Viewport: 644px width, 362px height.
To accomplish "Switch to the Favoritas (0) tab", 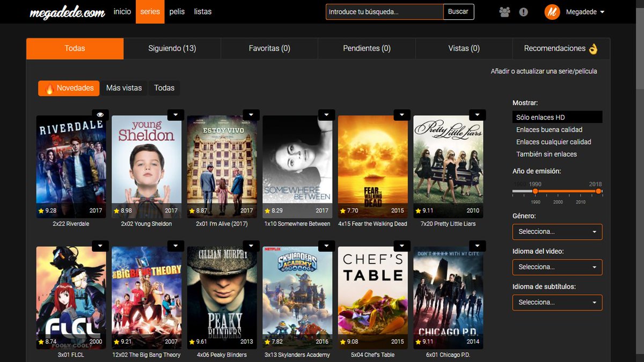I will [x=269, y=48].
